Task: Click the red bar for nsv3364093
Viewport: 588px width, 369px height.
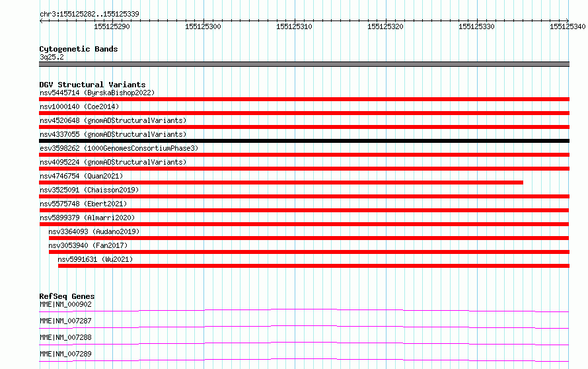Action: tap(309, 238)
